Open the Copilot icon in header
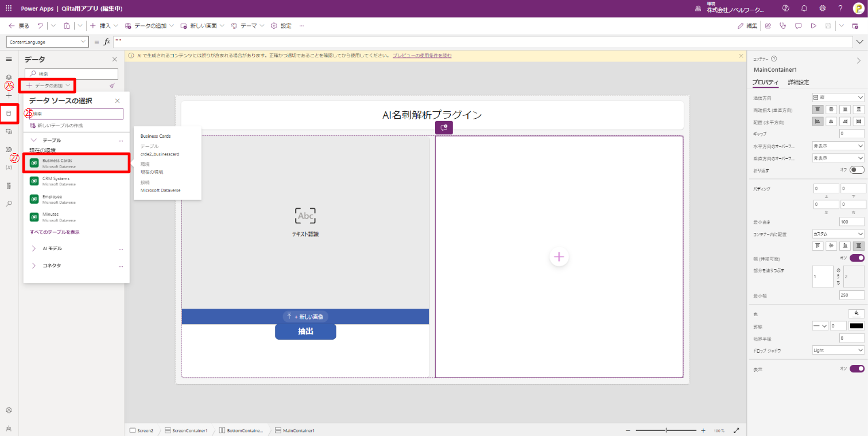The height and width of the screenshot is (436, 868). tap(786, 9)
